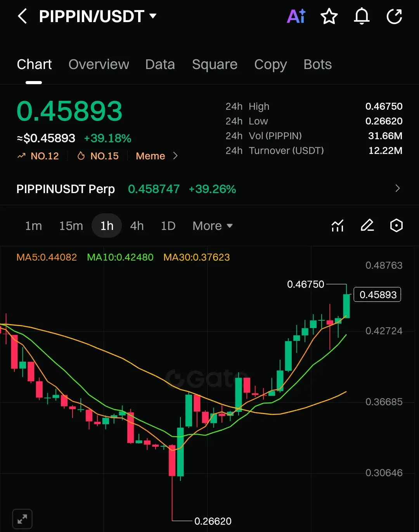Tap the MA30:0.37623 indicator label

(196, 257)
